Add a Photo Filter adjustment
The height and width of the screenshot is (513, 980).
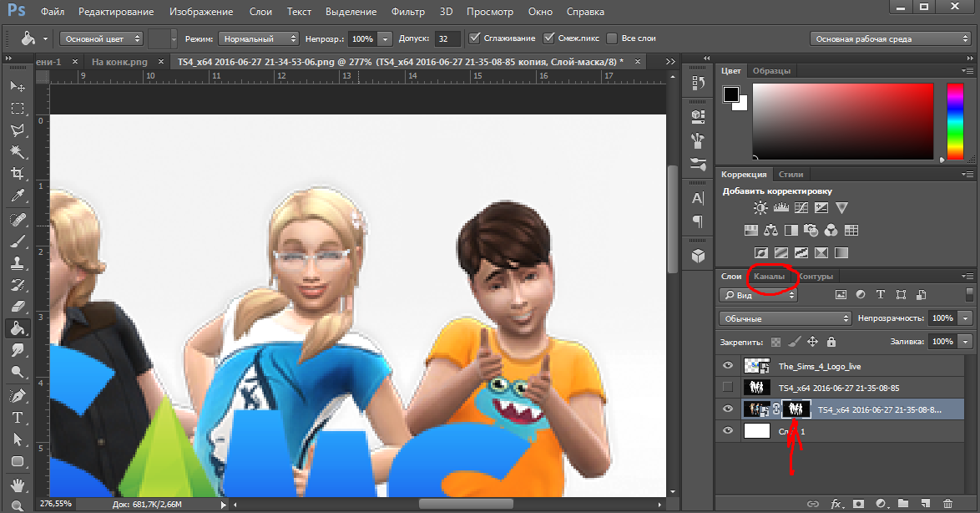point(811,231)
